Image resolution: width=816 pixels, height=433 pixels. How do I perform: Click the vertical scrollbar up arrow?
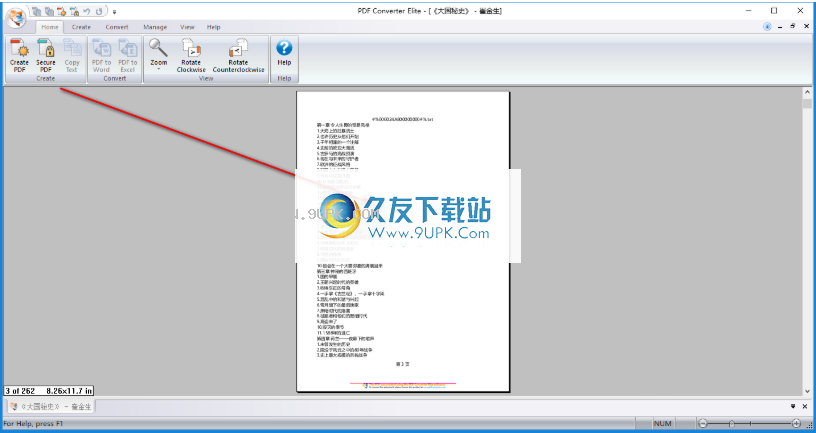coord(807,92)
